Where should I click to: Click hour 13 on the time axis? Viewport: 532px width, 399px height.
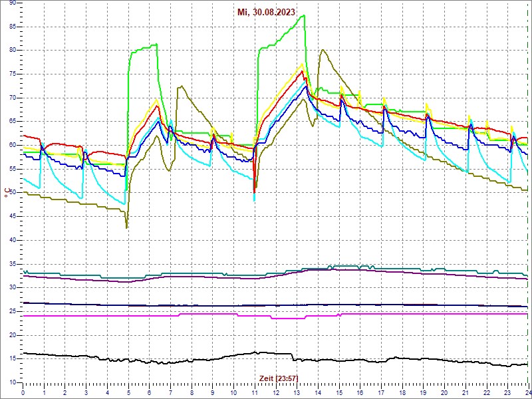(x=297, y=391)
